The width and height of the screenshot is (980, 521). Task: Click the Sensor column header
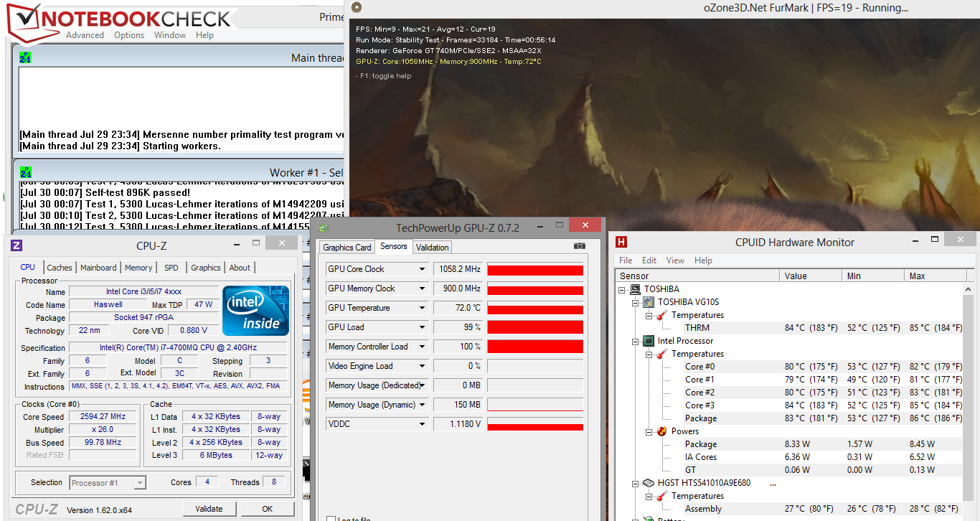tap(697, 276)
